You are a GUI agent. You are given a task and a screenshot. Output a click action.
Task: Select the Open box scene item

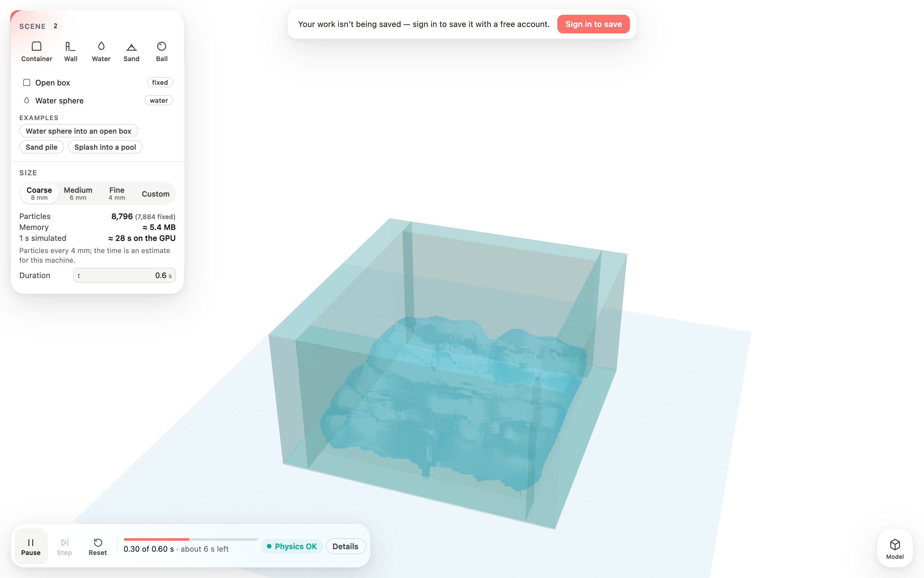click(x=98, y=83)
